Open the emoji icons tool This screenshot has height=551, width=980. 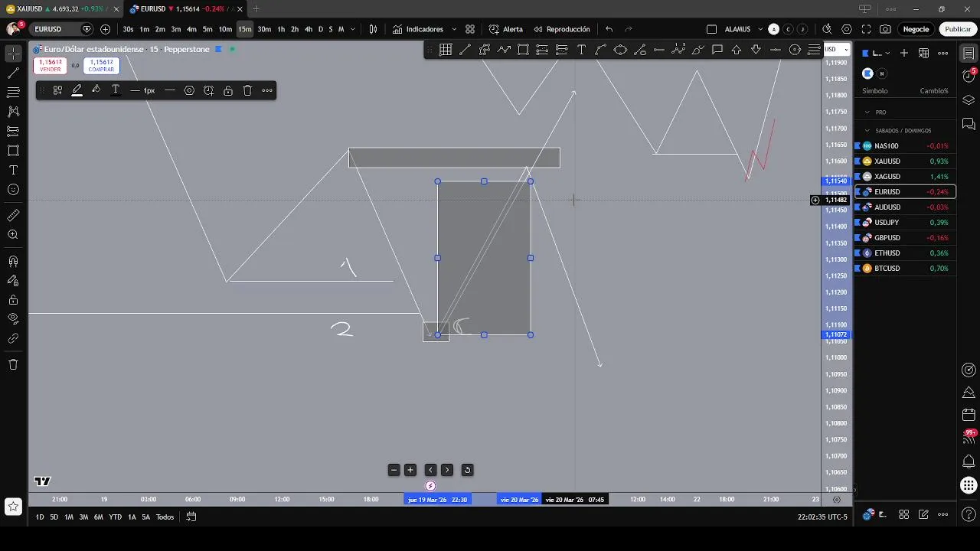point(13,189)
